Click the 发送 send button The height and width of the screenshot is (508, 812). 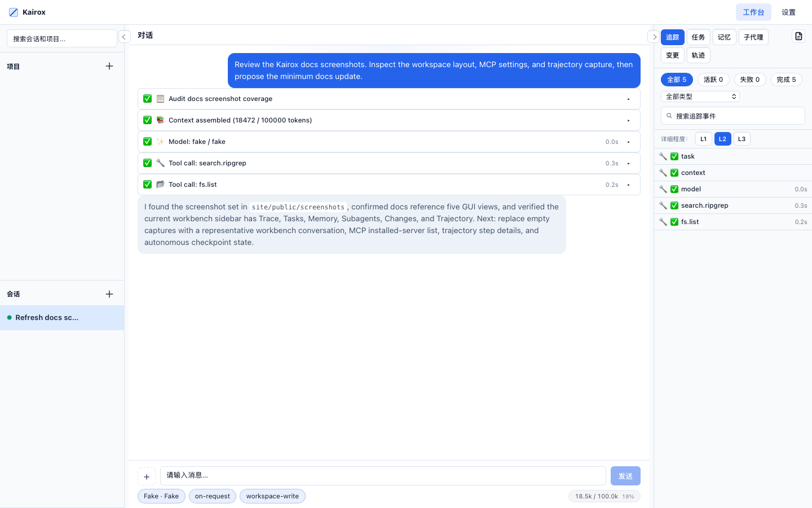click(x=625, y=476)
